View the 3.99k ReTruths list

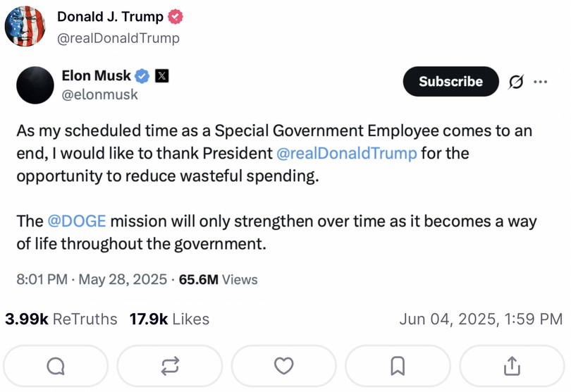click(x=61, y=319)
